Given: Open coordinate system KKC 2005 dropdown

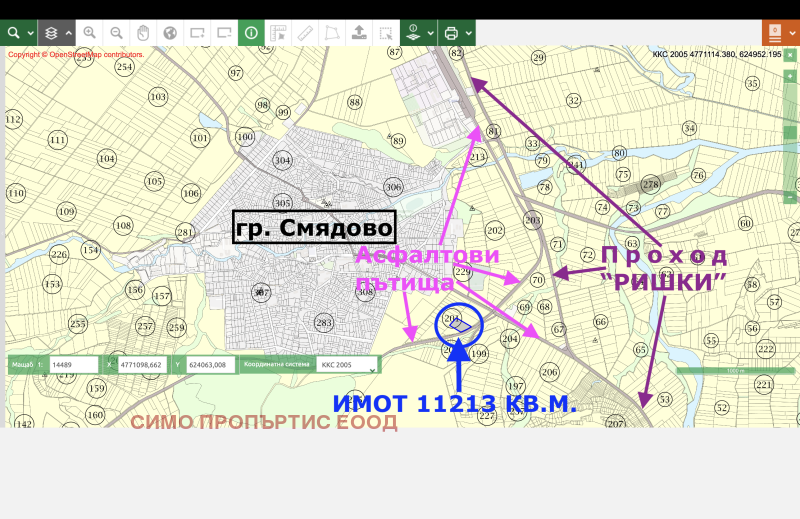Looking at the screenshot, I should click(347, 365).
